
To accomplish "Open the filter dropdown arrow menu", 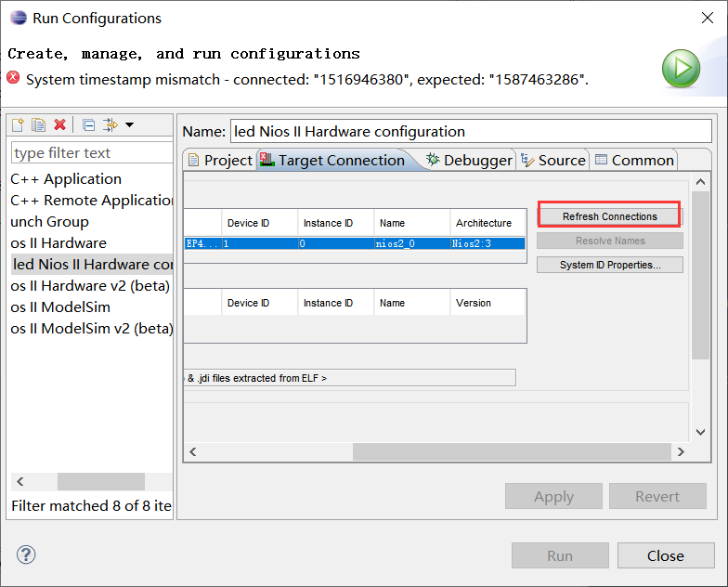I will pos(129,125).
